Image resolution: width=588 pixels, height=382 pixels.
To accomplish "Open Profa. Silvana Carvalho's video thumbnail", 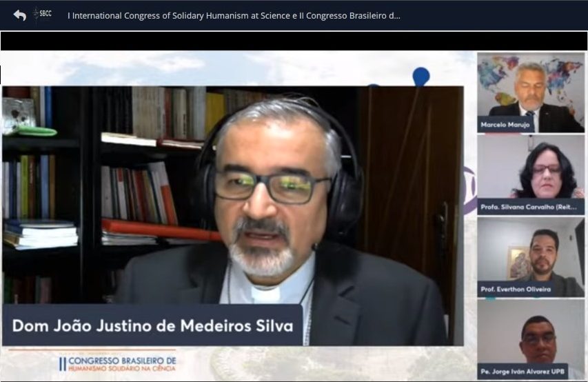I will pyautogui.click(x=531, y=174).
